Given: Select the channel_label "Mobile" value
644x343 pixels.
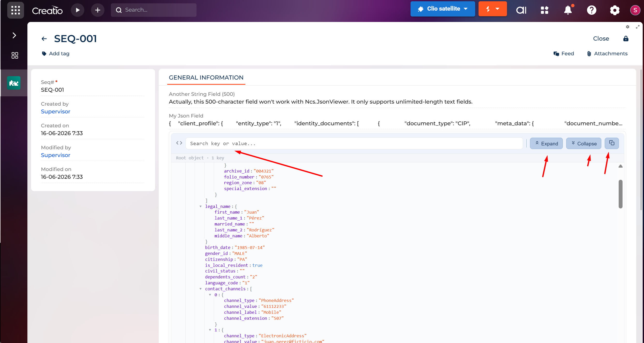Looking at the screenshot, I should click(271, 312).
